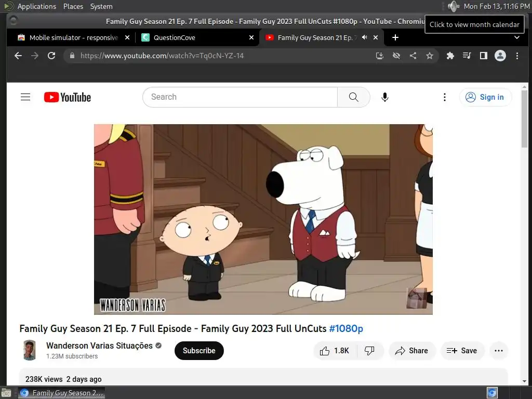
Task: Share this page from address bar
Action: pyautogui.click(x=413, y=56)
